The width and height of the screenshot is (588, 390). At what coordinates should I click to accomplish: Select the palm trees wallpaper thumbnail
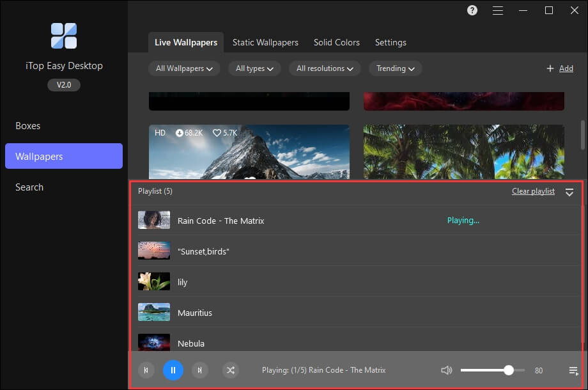464,152
